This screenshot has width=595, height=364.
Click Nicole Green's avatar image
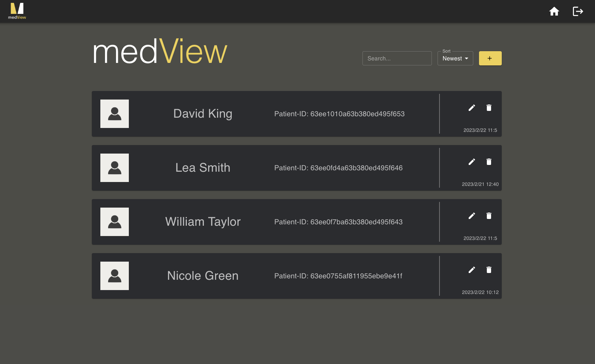click(114, 275)
